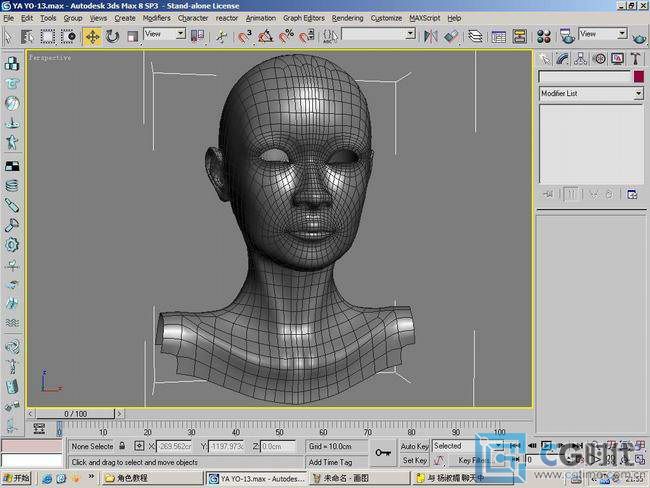Switch to the Modify command panel tab

(563, 59)
